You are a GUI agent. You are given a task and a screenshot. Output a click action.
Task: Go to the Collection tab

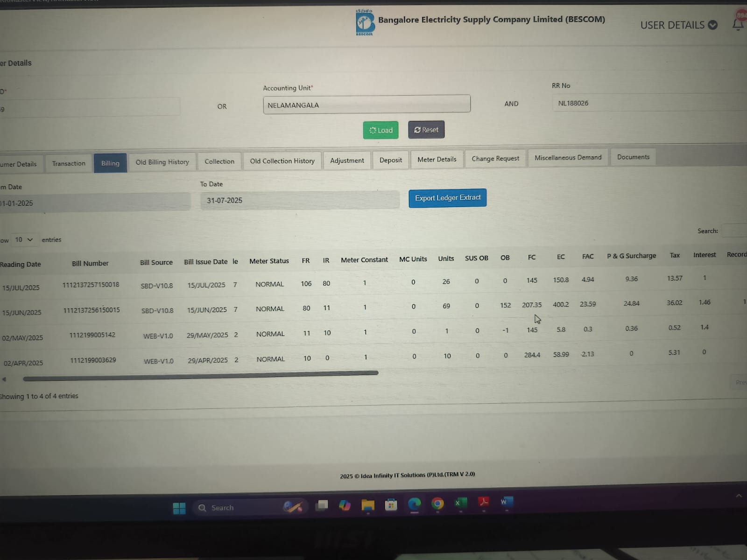(x=219, y=161)
